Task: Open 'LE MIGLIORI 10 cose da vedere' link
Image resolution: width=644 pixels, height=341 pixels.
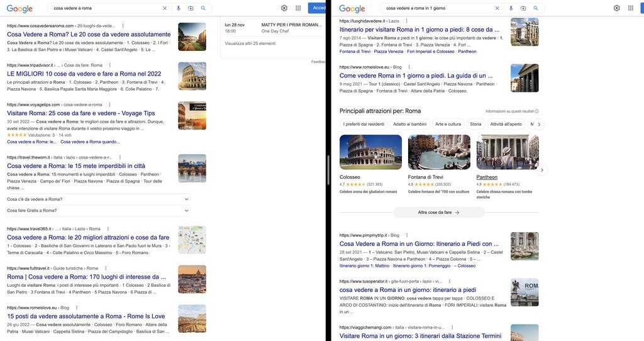Action: coord(84,74)
